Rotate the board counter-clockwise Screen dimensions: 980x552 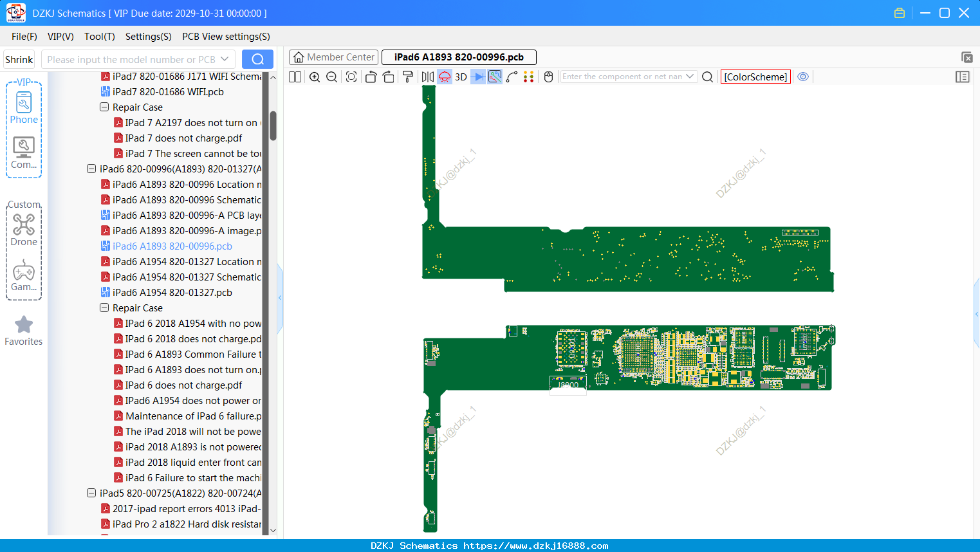click(371, 77)
